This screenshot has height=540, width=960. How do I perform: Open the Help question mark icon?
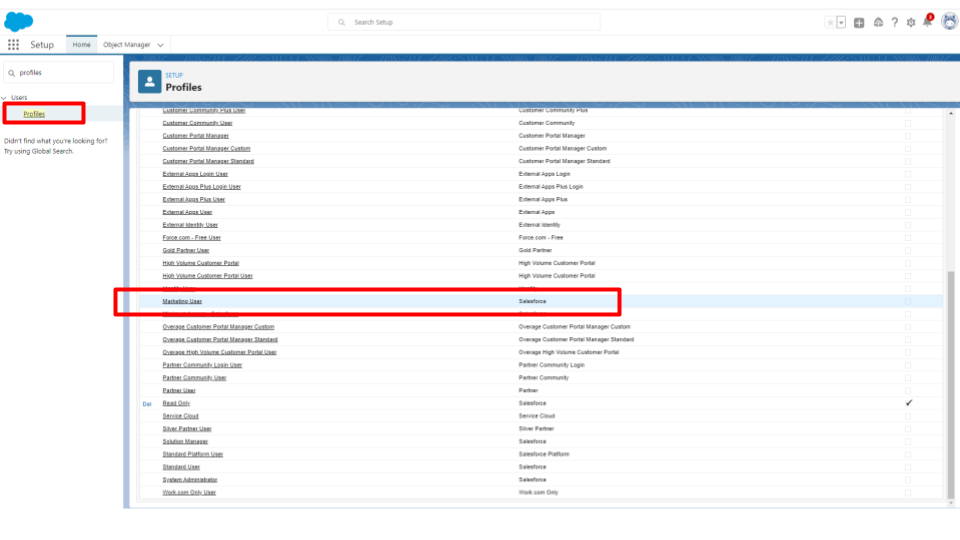894,23
